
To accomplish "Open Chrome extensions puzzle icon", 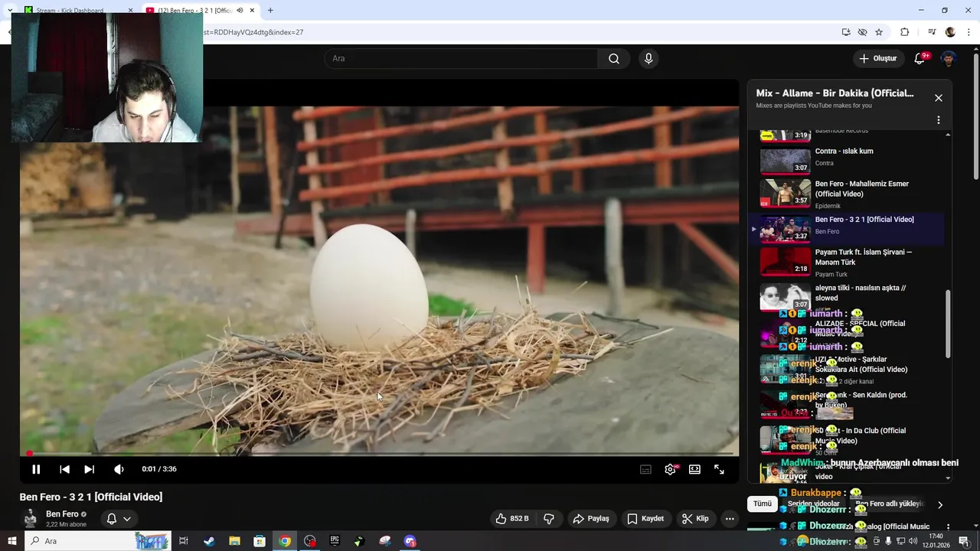I will [904, 32].
